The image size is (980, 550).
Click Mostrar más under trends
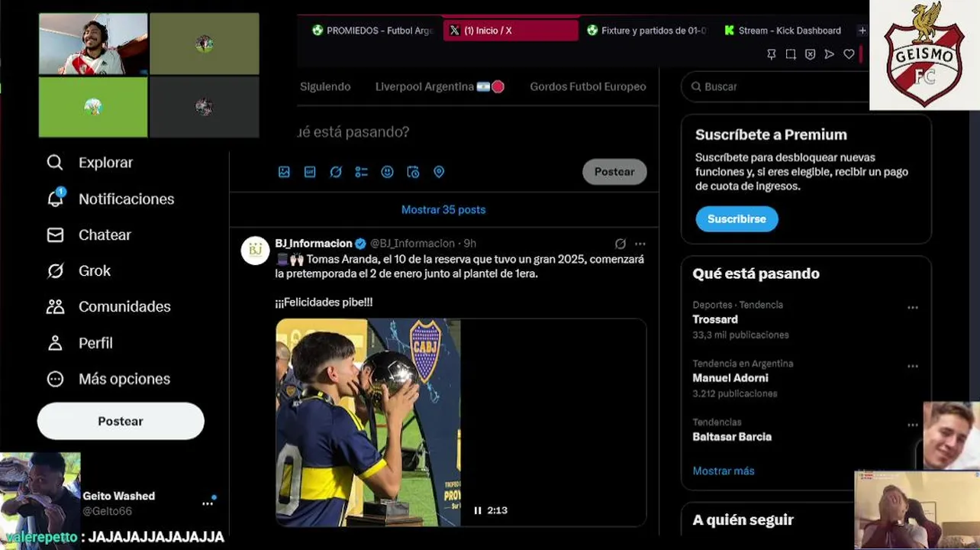click(x=724, y=471)
